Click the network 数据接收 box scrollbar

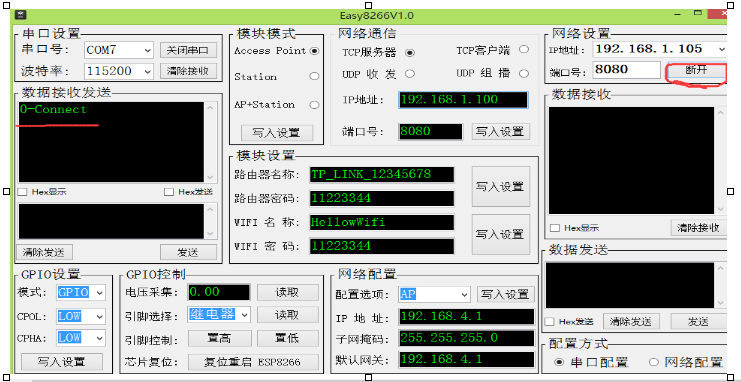(720, 160)
